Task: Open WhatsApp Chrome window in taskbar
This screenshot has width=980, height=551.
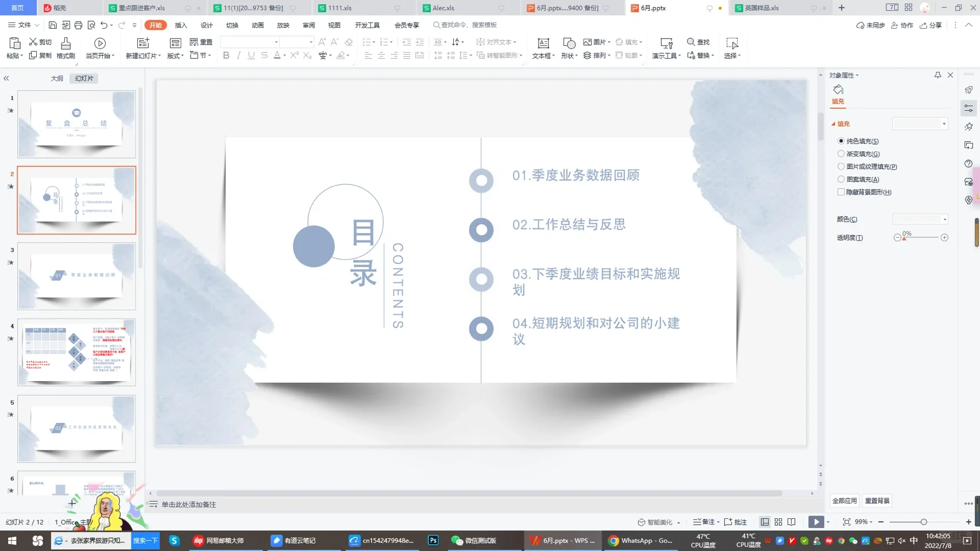Action: (641, 541)
